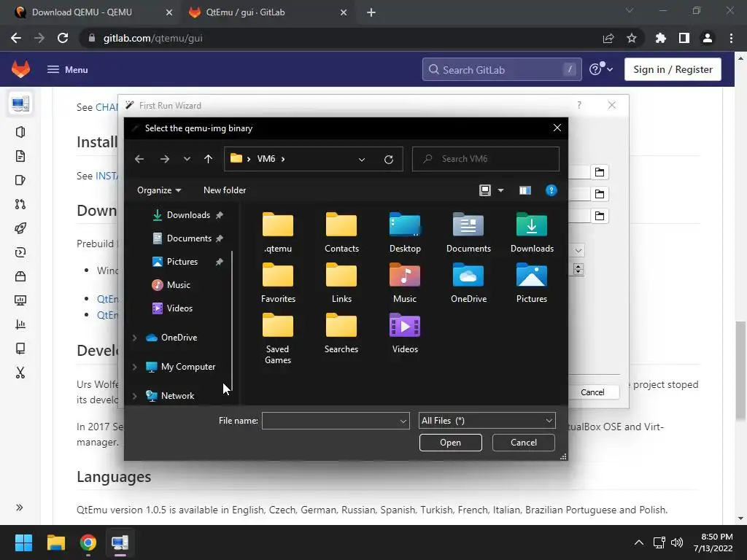Open GitLab sidebar merge requests icon
This screenshot has width=747, height=560.
pos(20,204)
